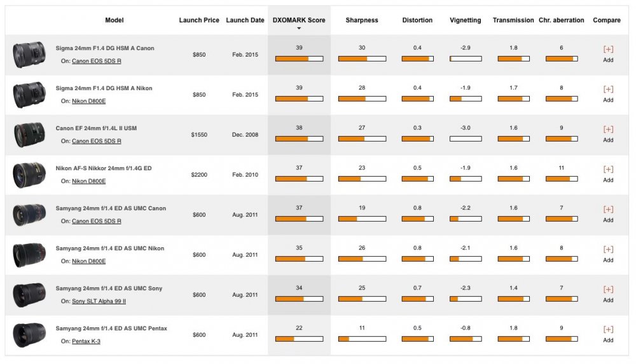Open the Pentax K-3 camera link
The height and width of the screenshot is (364, 636).
(x=87, y=341)
